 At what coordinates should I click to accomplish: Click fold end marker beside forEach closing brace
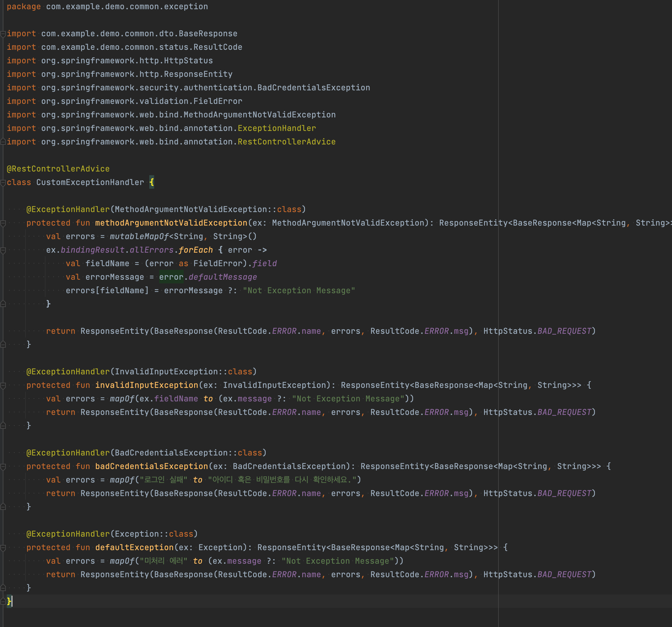tap(3, 304)
